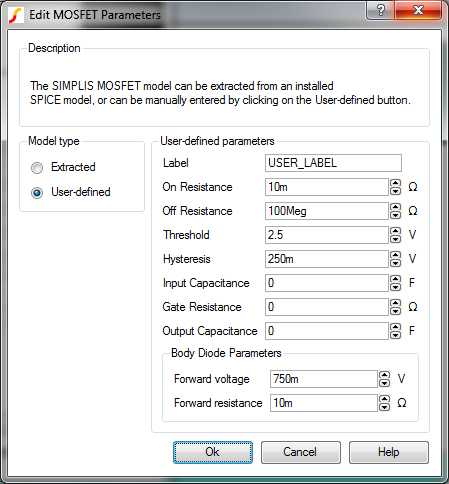Click the Input Capacitance field
Screen dimensions: 449x484
(x=327, y=283)
